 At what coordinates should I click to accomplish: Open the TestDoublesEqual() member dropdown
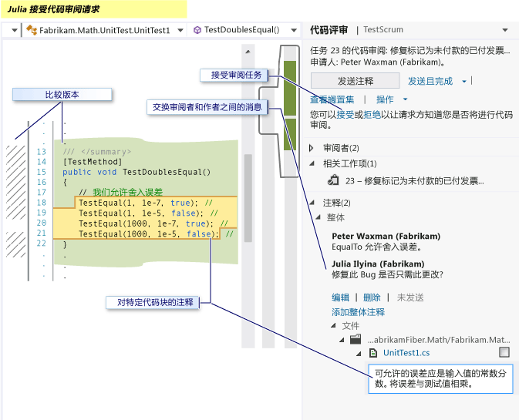[294, 30]
